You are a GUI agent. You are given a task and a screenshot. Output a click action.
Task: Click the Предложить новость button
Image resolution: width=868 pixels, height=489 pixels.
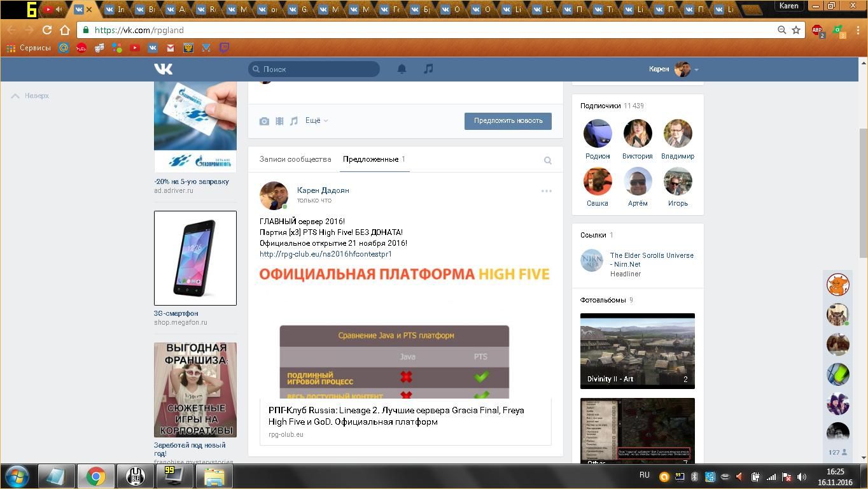508,121
